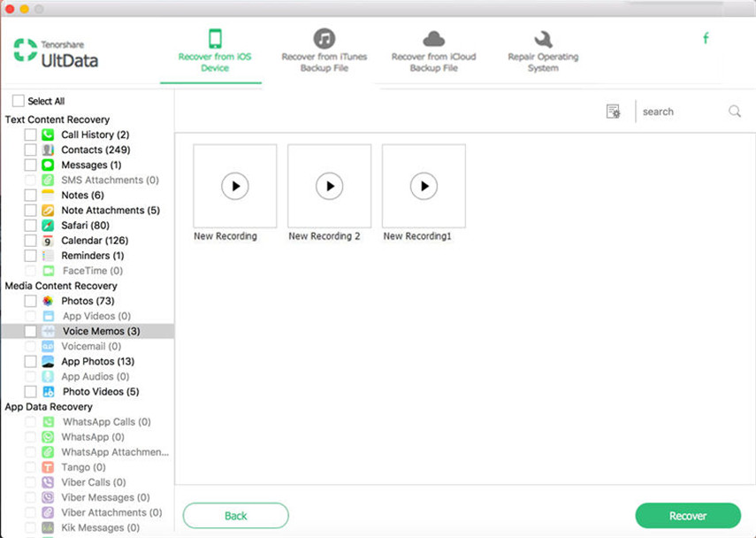Switch to Recover from iCloud Backup File tab

[433, 51]
